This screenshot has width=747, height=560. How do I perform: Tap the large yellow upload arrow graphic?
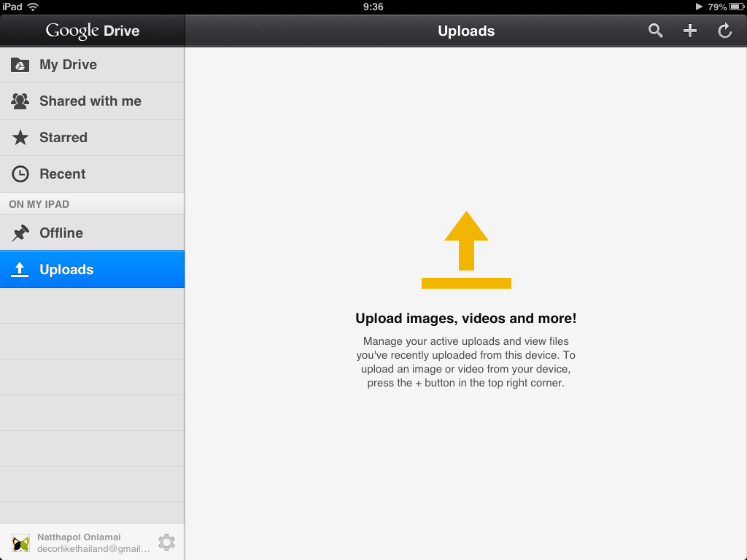[466, 250]
